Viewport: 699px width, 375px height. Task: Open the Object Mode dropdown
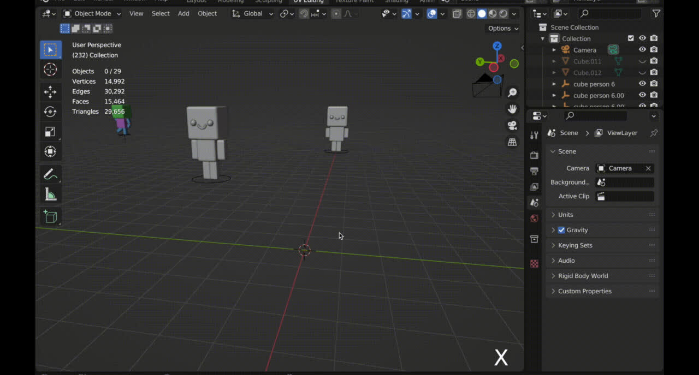[92, 14]
